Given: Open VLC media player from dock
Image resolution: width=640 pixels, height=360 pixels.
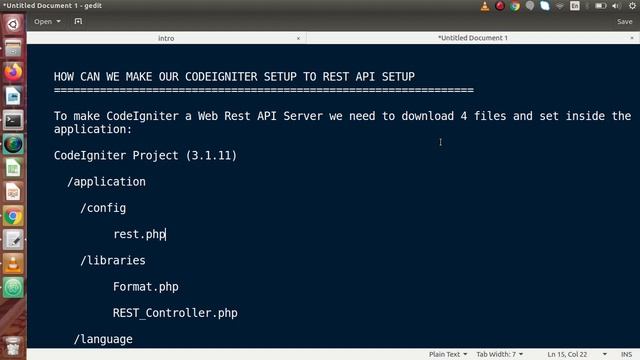Looking at the screenshot, I should click(x=13, y=264).
